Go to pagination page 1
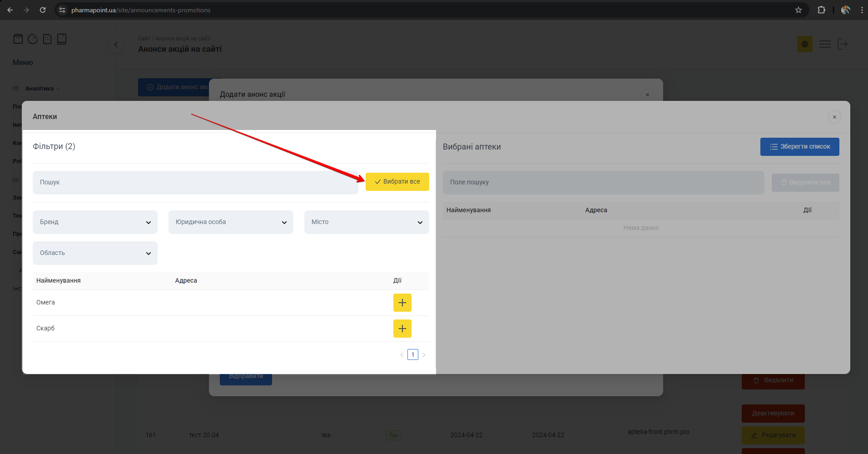Screen dimensions: 868x454 [x=412, y=354]
